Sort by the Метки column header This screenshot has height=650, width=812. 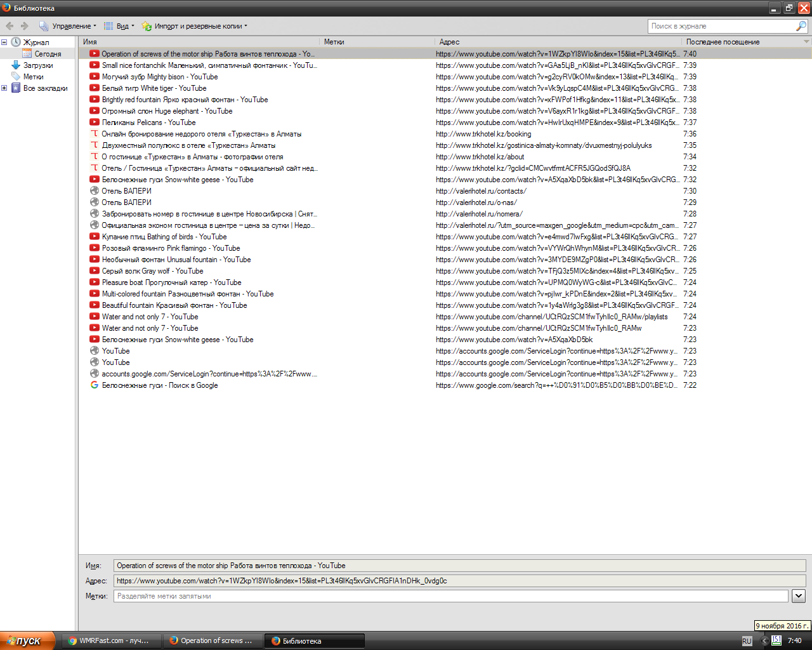(377, 42)
